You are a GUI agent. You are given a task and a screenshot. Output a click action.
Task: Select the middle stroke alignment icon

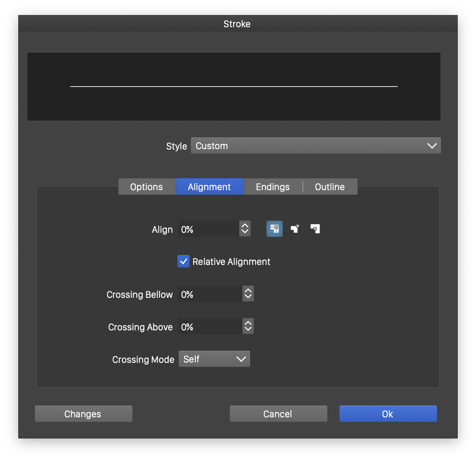[295, 229]
